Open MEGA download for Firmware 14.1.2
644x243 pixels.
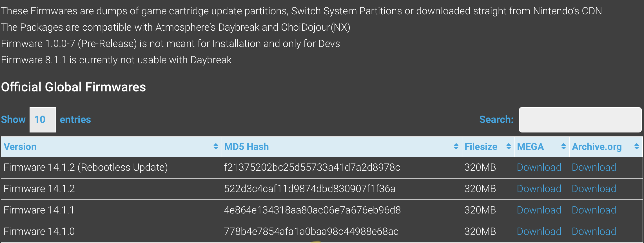point(539,189)
